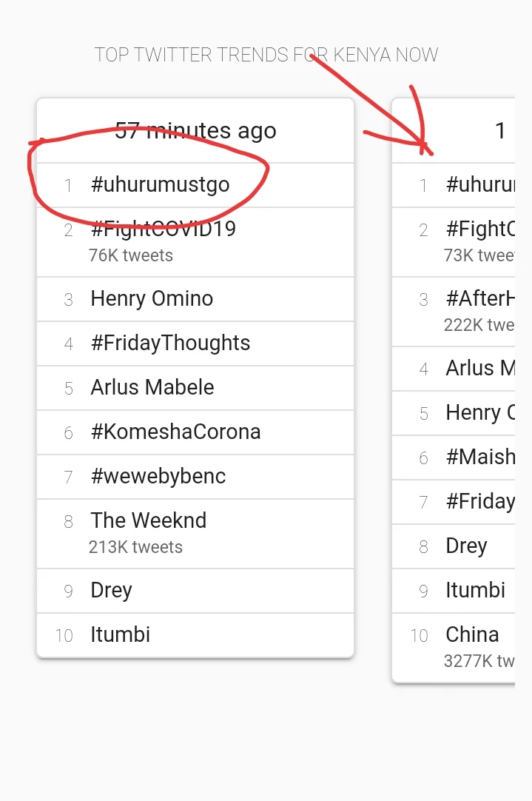Open the Drey trend ranked ninth

pyautogui.click(x=111, y=591)
